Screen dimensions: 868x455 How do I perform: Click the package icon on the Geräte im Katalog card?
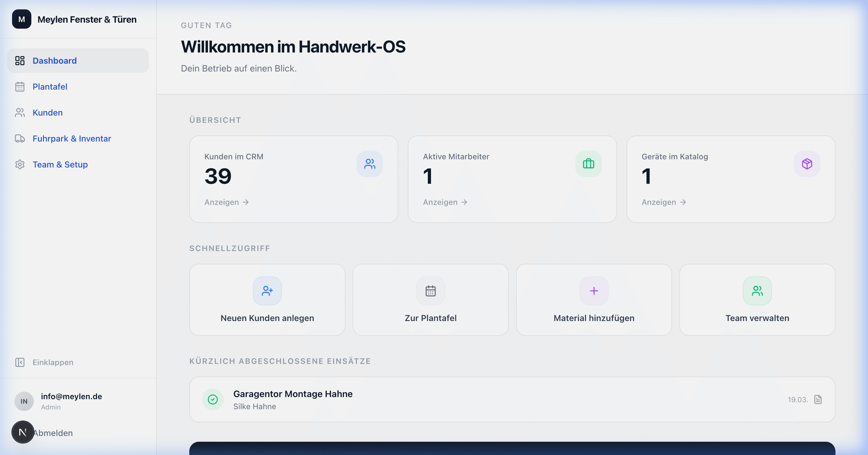pos(806,164)
